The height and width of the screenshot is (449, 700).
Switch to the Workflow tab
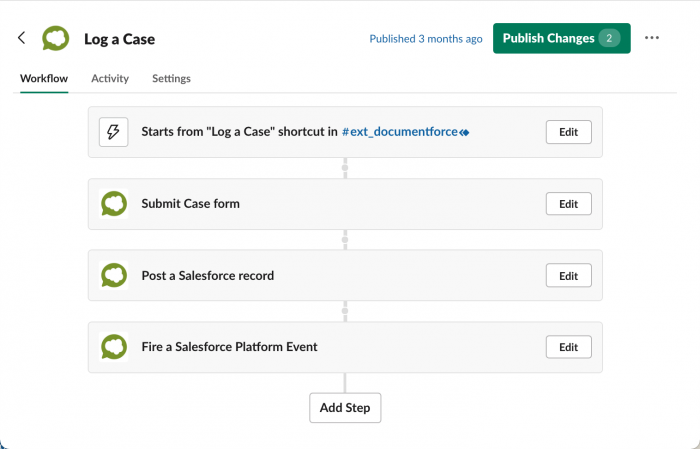click(44, 79)
